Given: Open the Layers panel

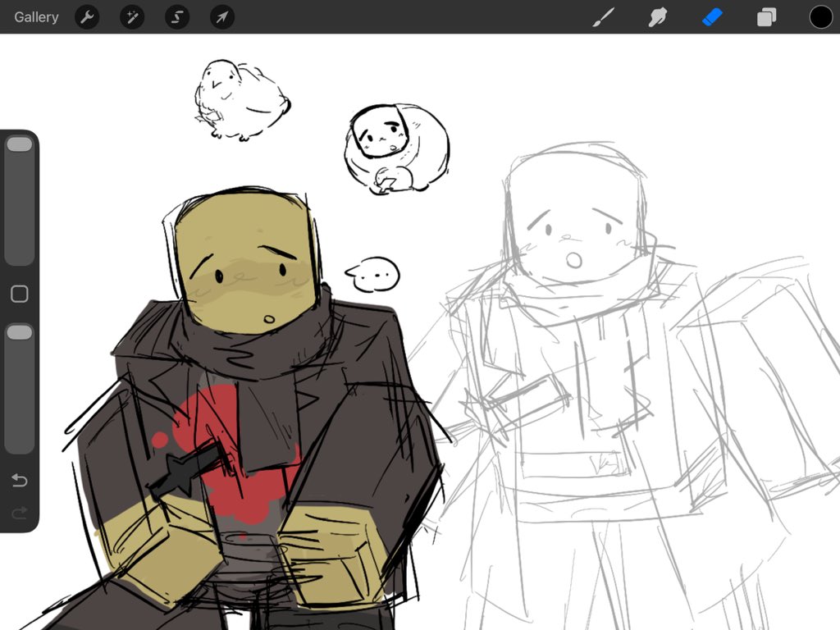Looking at the screenshot, I should tap(766, 17).
